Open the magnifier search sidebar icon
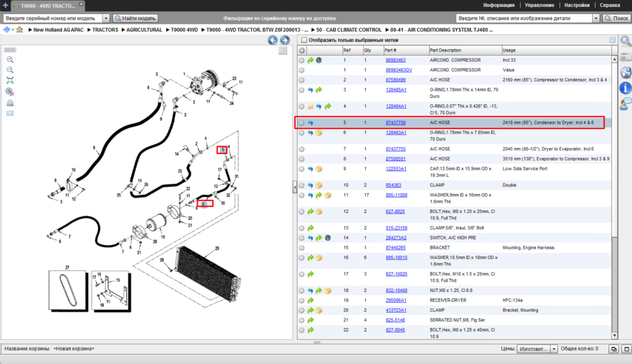Screen dimensions: 632x364 (x=626, y=40)
